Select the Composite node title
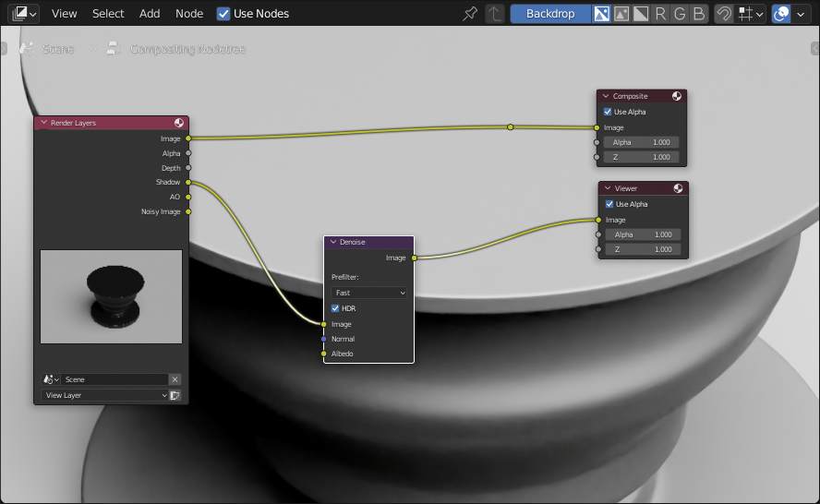Viewport: 820px width, 504px height. 630,96
